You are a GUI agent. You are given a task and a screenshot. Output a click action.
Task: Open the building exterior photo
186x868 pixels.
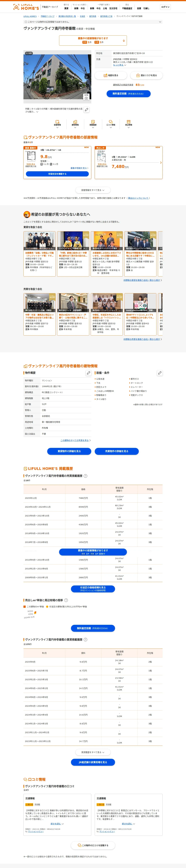pos(57,77)
